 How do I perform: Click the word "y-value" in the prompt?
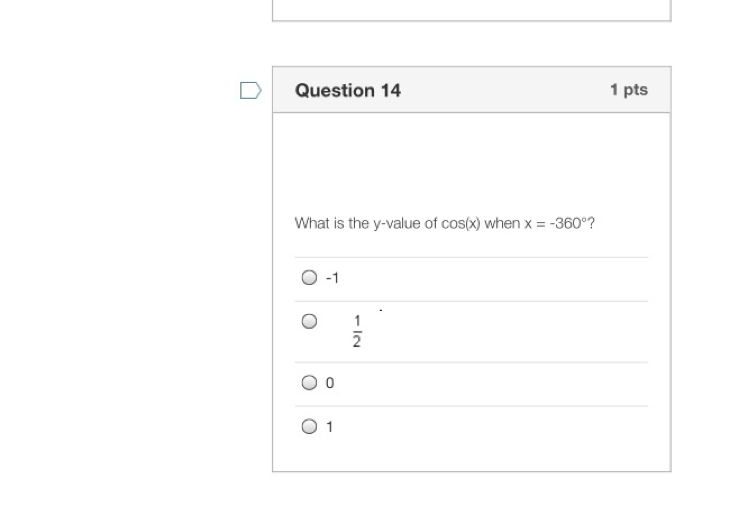[x=398, y=223]
